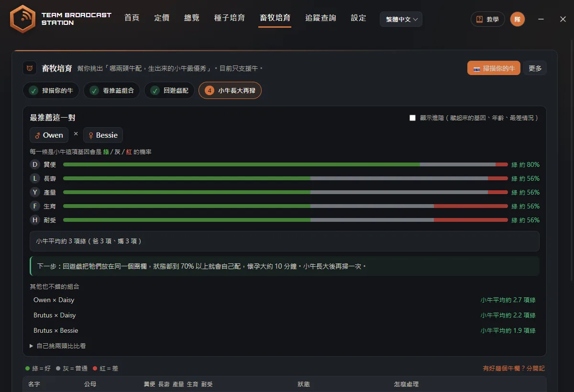Go to 首頁 tab

[132, 18]
